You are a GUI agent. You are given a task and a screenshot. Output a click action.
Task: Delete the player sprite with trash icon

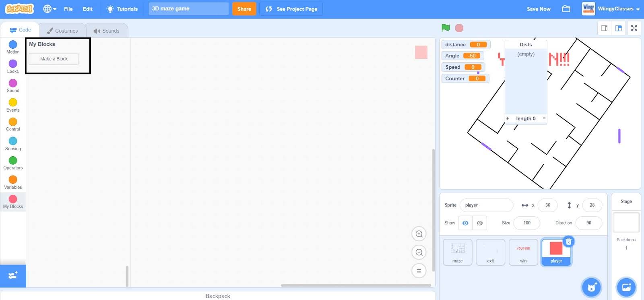click(x=568, y=242)
